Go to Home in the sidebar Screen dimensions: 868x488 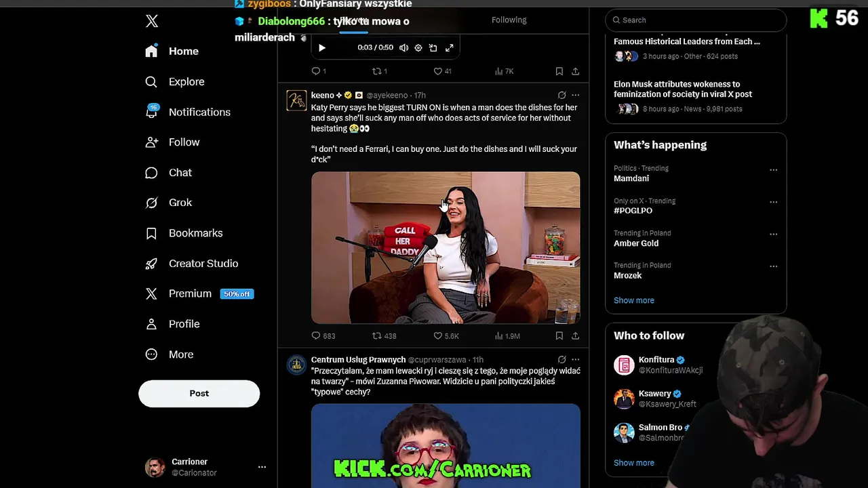pos(172,52)
